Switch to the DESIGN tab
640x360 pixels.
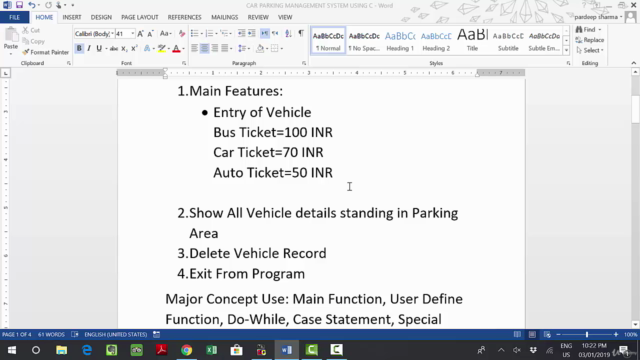[101, 17]
